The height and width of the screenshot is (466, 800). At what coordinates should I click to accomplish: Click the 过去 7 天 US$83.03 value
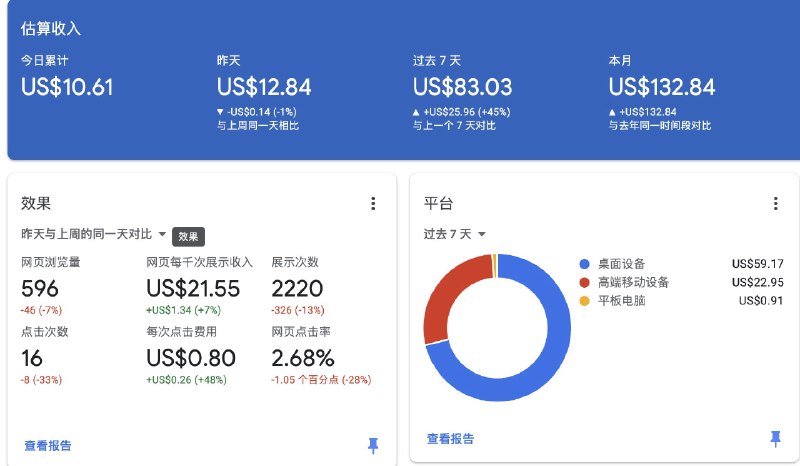[x=462, y=87]
